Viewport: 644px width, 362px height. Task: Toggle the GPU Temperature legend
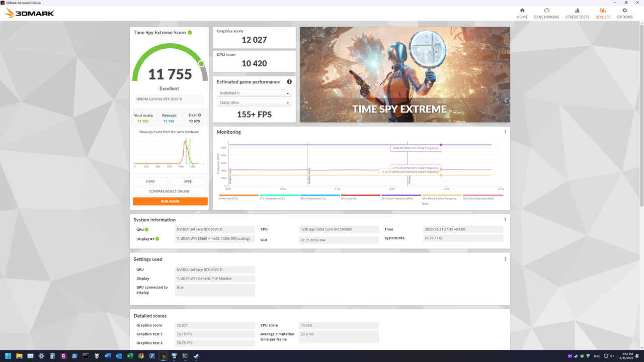coord(319,197)
